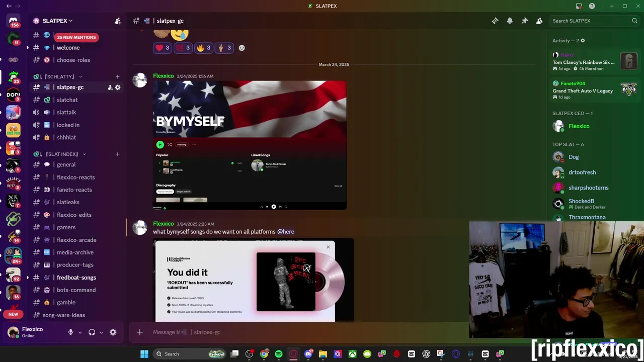Open invite people icon beside SLATPEX
The image size is (644, 362).
pyautogui.click(x=118, y=21)
